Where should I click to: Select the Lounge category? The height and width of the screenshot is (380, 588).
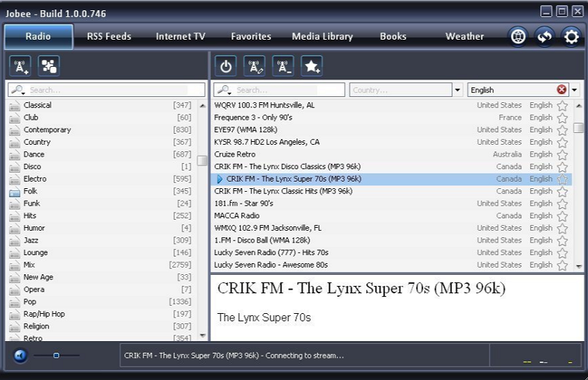[101, 252]
